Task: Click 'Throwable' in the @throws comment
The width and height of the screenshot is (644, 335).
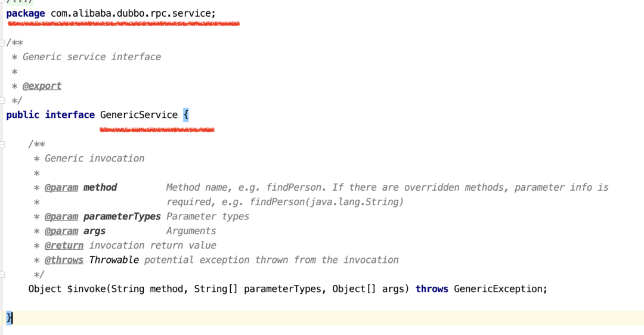Action: [114, 260]
